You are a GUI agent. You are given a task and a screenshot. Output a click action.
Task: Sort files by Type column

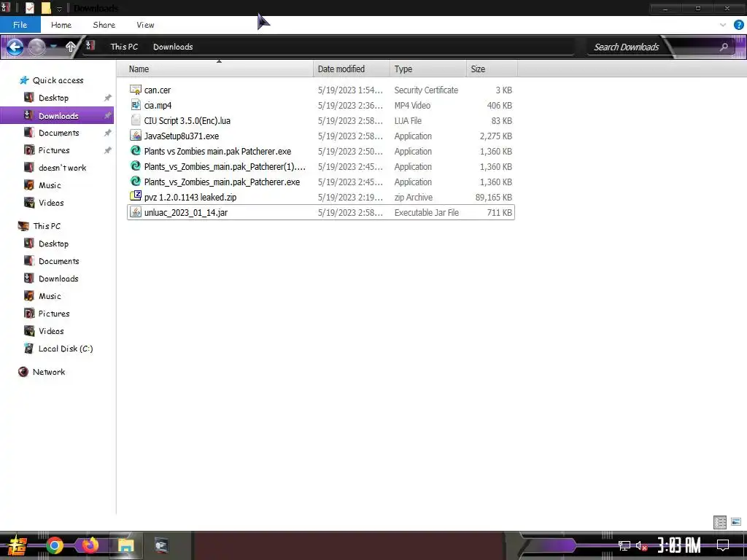tap(427, 69)
